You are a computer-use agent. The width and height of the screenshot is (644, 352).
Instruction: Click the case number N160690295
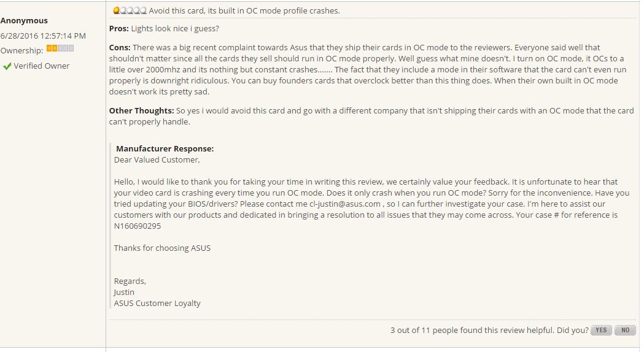click(138, 226)
